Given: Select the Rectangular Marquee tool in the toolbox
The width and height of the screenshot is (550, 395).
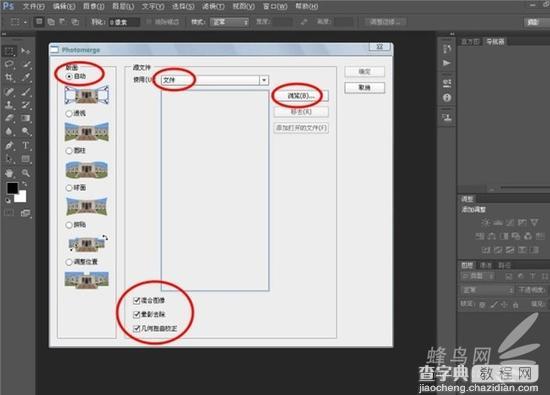Looking at the screenshot, I should [9, 51].
